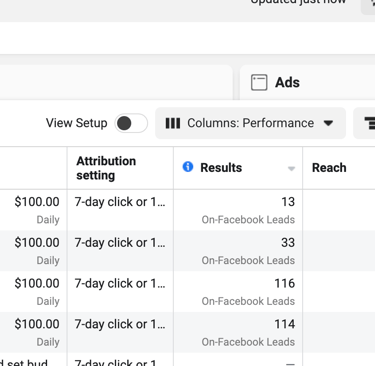Screen dimensions: 375x366
Task: Open the 116 On-Facebook Leads result
Action: 248,292
